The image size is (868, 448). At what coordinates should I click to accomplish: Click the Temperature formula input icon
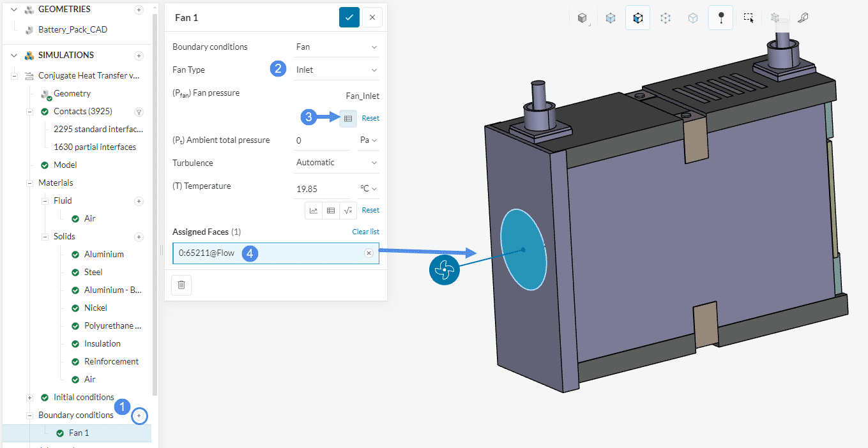[x=348, y=210]
